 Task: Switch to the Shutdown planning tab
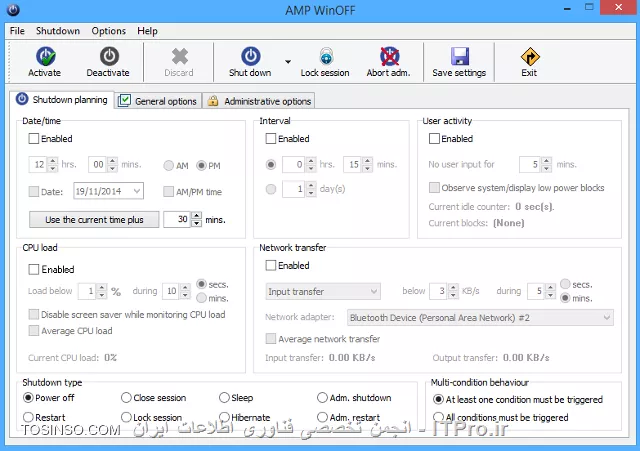point(62,100)
